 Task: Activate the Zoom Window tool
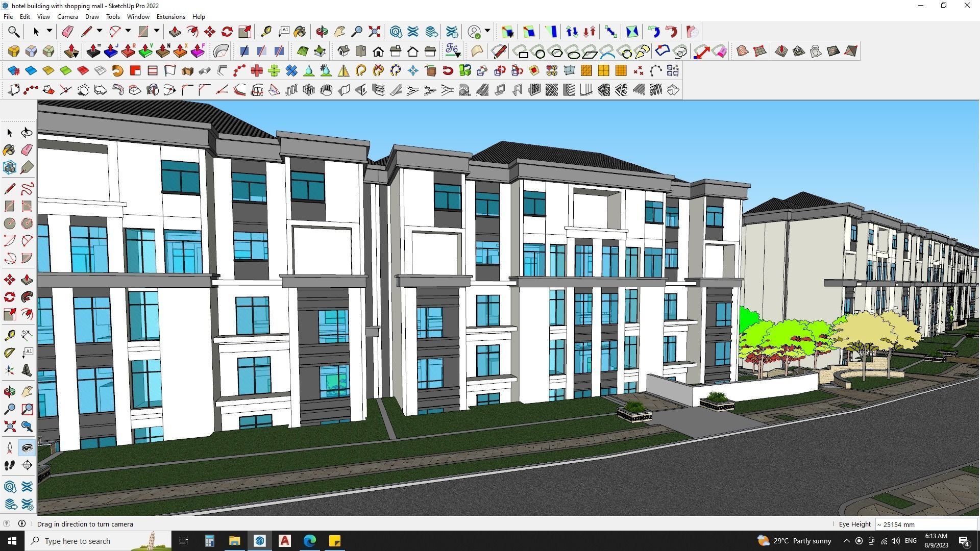(x=27, y=409)
